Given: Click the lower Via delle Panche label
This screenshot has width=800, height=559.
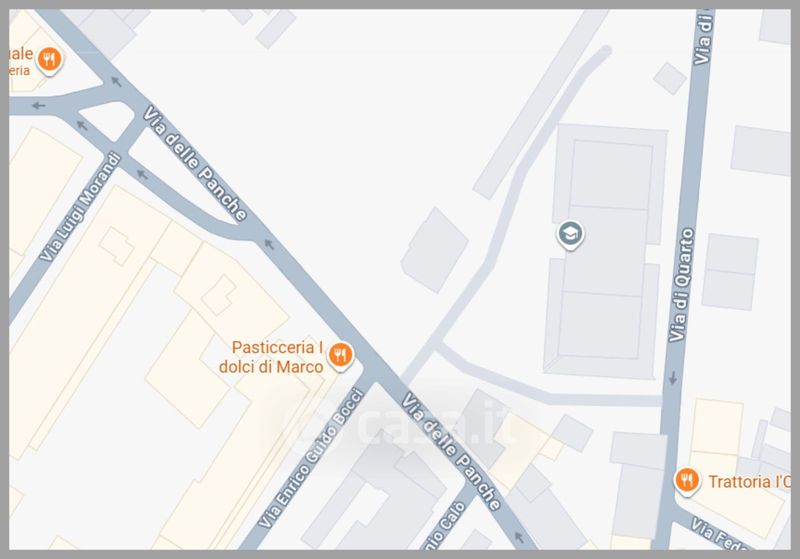Looking at the screenshot, I should [451, 452].
